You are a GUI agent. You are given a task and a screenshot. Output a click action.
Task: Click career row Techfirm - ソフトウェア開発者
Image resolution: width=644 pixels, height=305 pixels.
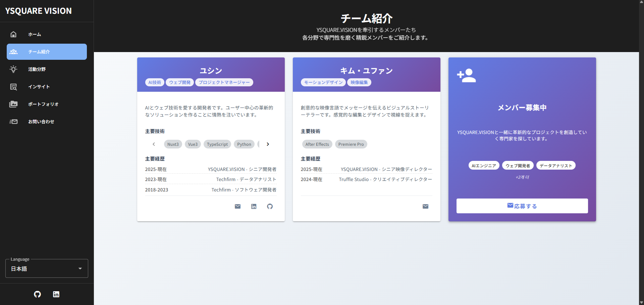click(x=211, y=190)
